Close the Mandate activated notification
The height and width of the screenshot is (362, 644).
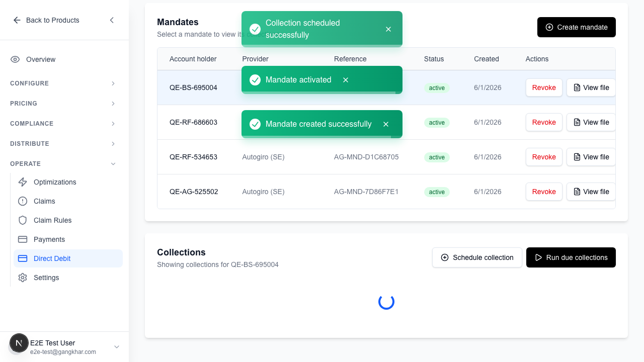(x=346, y=80)
